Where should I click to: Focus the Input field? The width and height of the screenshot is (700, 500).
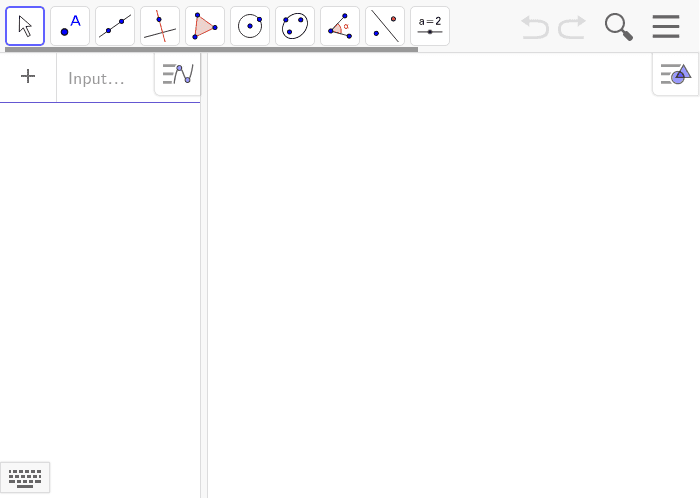pos(105,78)
